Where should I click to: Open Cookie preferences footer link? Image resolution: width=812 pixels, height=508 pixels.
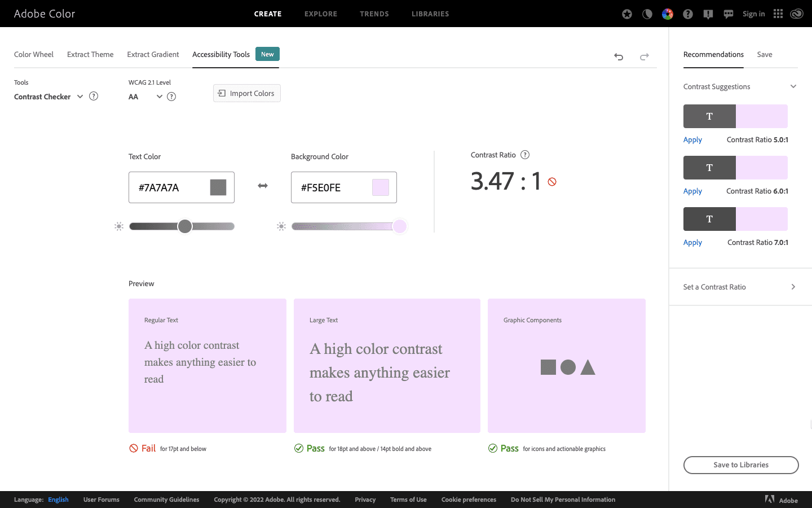click(x=469, y=500)
